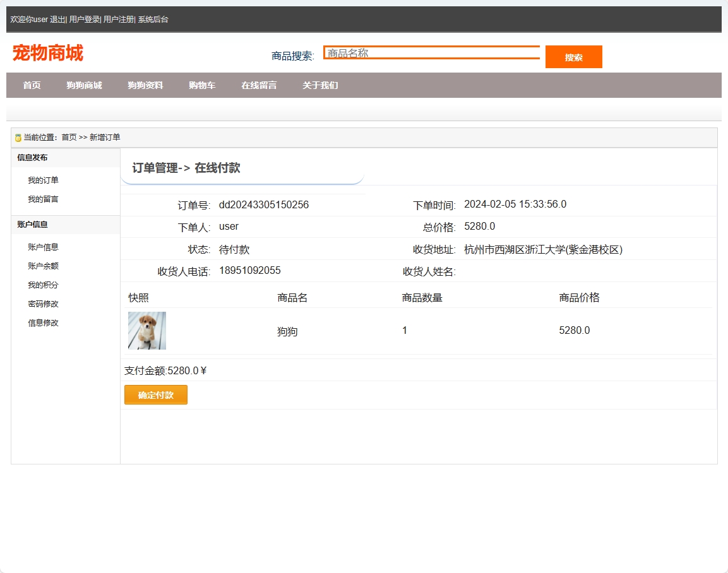Click the 宠物商城 site logo

(x=48, y=53)
